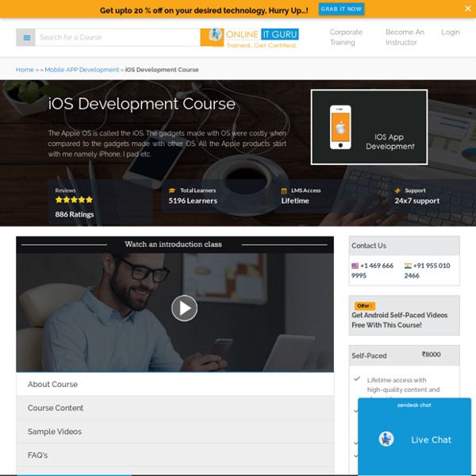
Task: Click the Login link
Action: click(450, 33)
